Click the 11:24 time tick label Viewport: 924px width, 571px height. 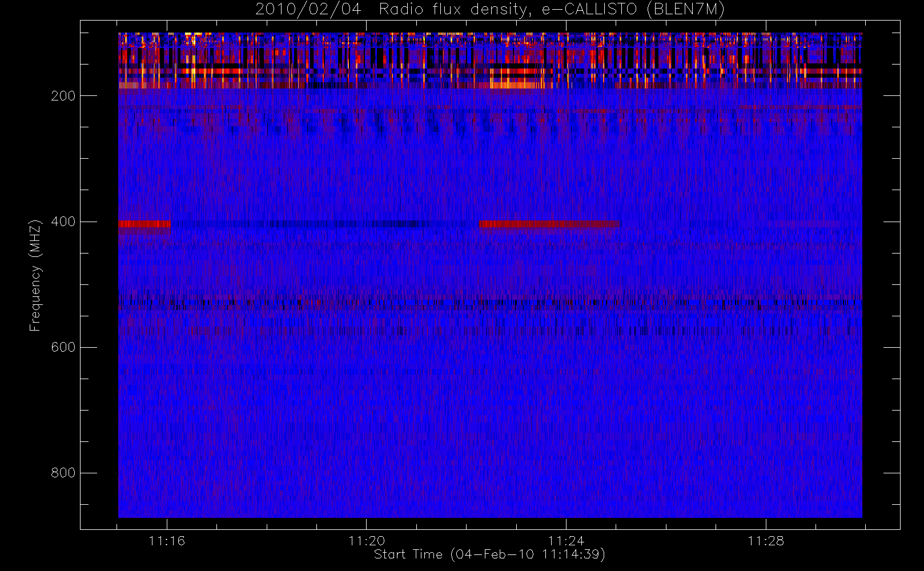(566, 541)
